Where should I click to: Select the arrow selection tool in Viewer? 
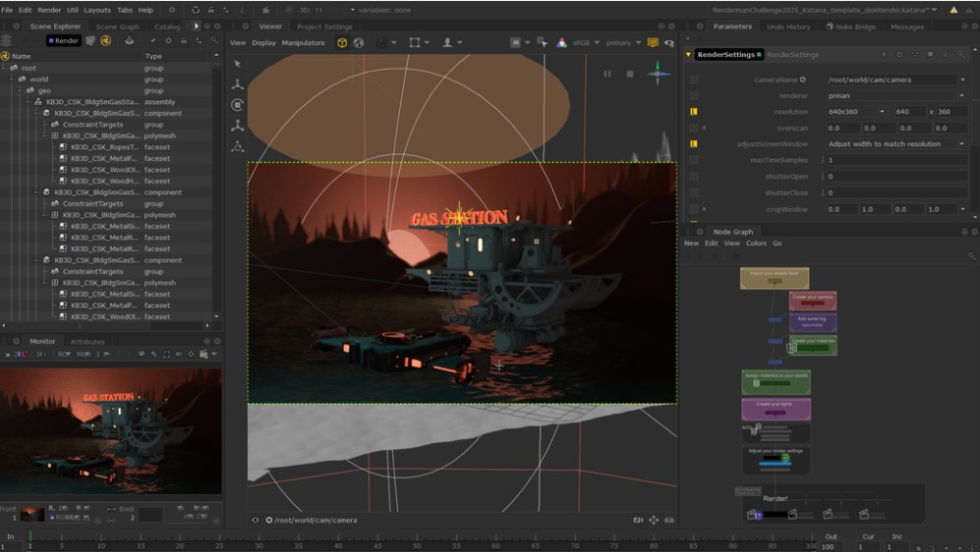(x=237, y=64)
